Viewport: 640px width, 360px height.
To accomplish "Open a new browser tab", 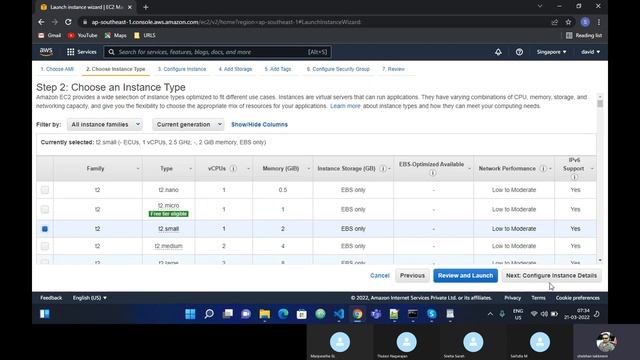I will pos(146,7).
